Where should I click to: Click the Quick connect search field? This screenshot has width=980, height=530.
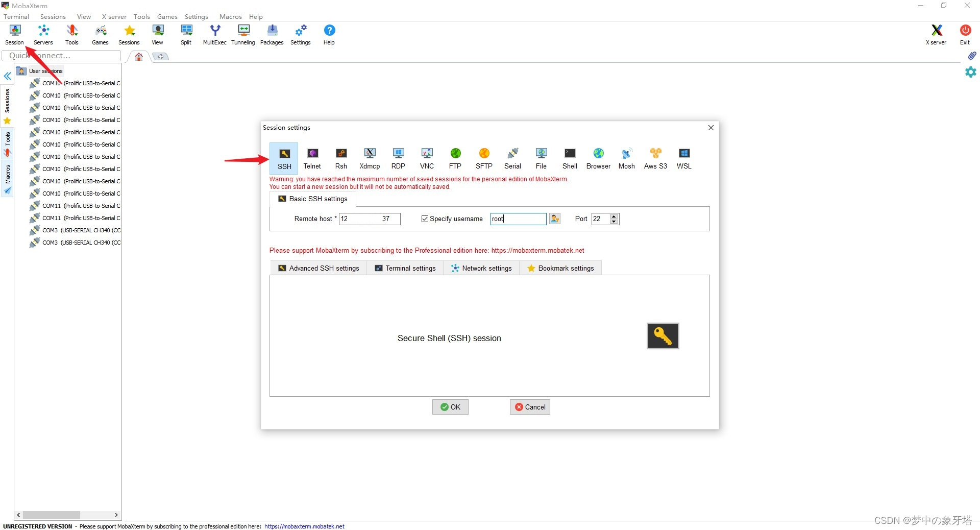[61, 56]
